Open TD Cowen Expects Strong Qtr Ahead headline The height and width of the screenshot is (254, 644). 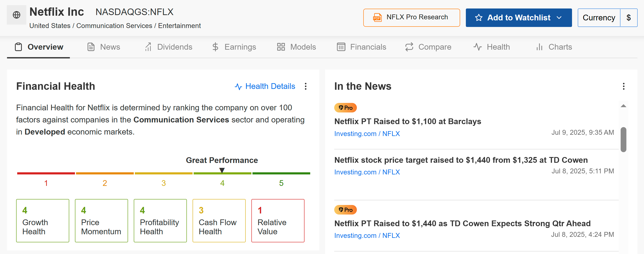pos(462,223)
